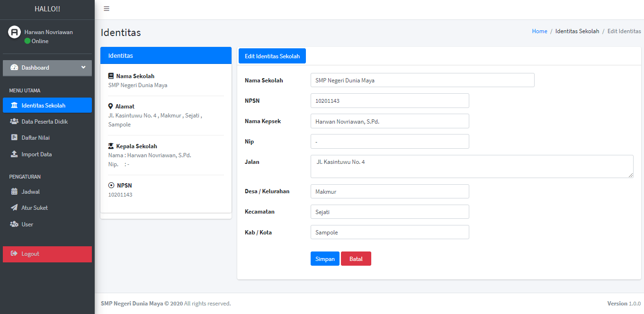Go to Home breadcrumb link
Image resolution: width=644 pixels, height=314 pixels.
(x=539, y=31)
